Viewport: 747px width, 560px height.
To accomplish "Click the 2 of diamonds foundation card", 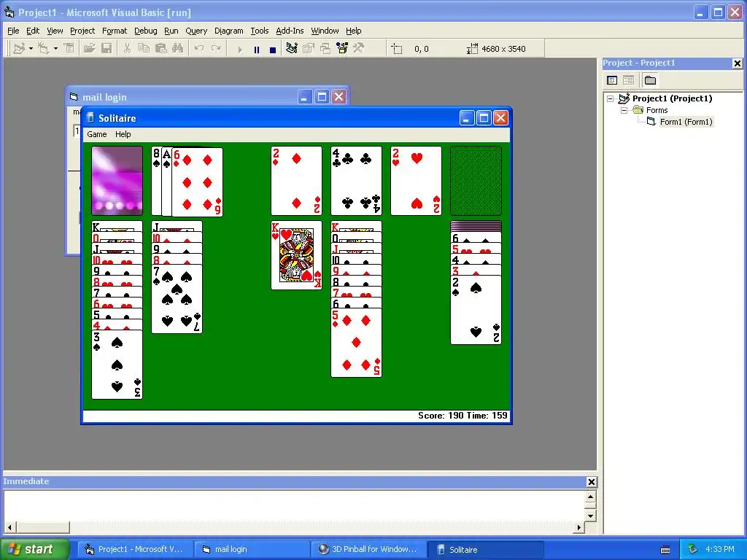I will click(296, 181).
